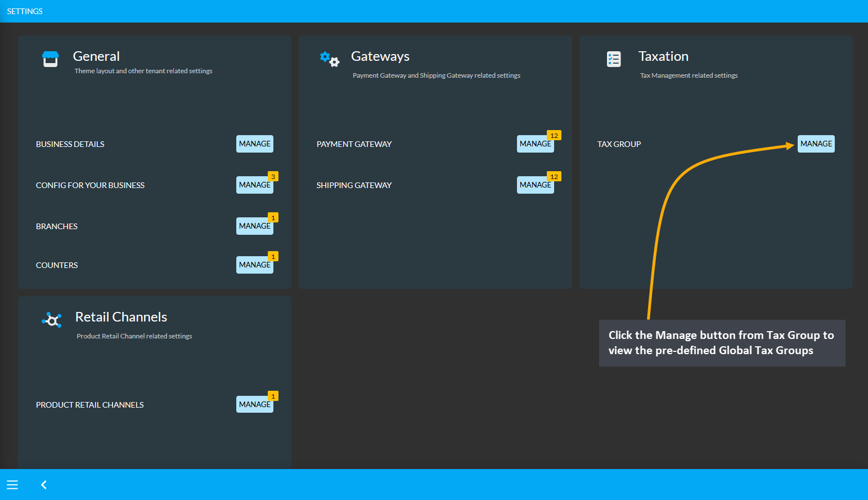Click the SETTINGS title in top bar
The height and width of the screenshot is (500, 868).
click(25, 11)
